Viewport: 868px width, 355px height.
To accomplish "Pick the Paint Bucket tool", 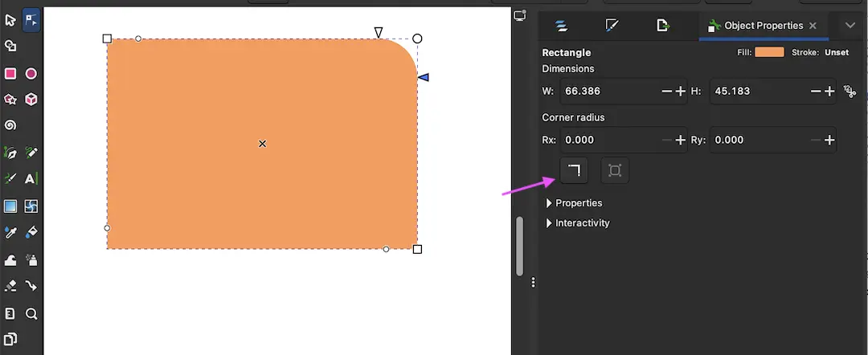I will click(31, 232).
